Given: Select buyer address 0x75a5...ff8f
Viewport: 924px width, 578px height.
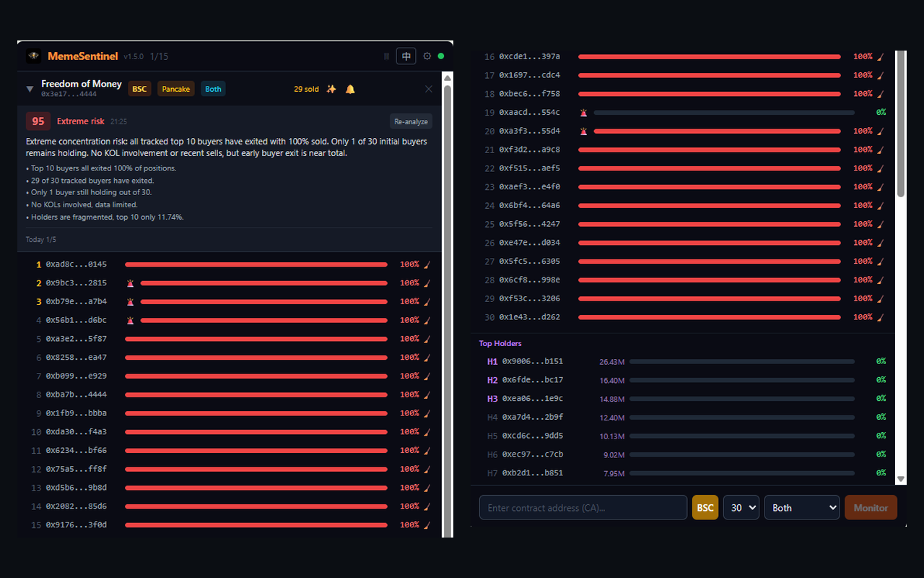Looking at the screenshot, I should (x=76, y=470).
